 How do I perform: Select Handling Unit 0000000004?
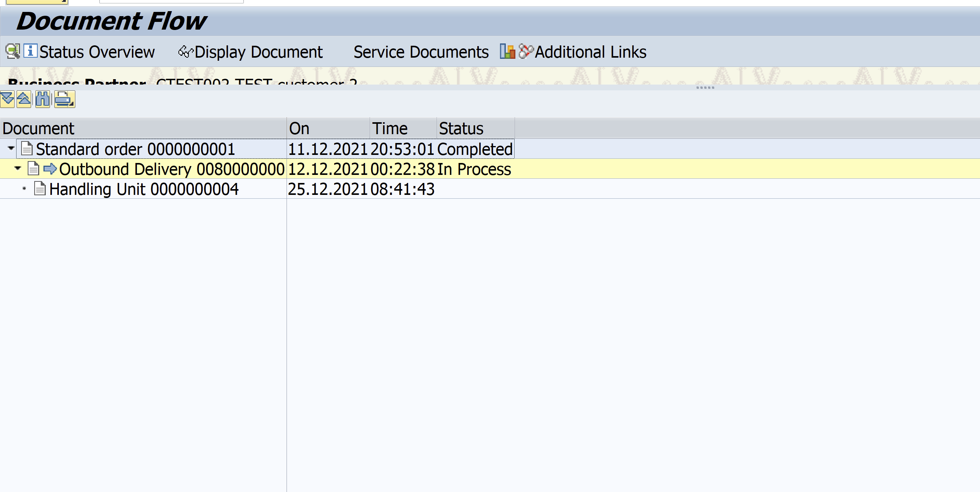(x=144, y=189)
